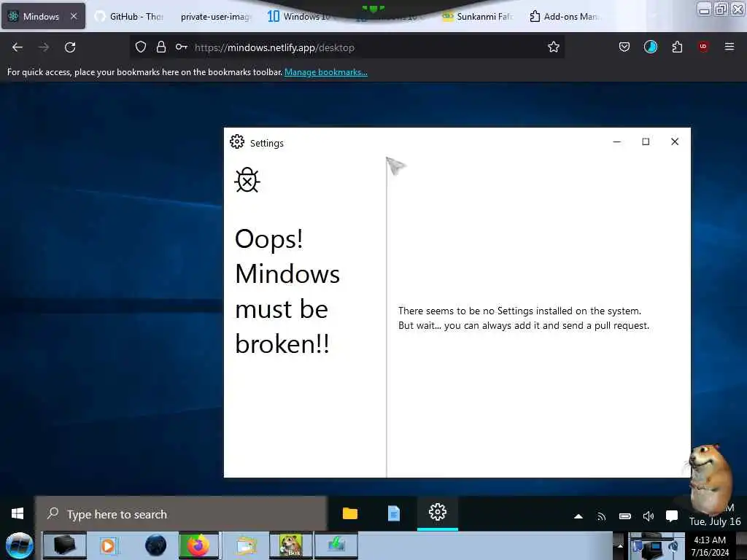Open the uBlock Origin extension icon

click(703, 47)
